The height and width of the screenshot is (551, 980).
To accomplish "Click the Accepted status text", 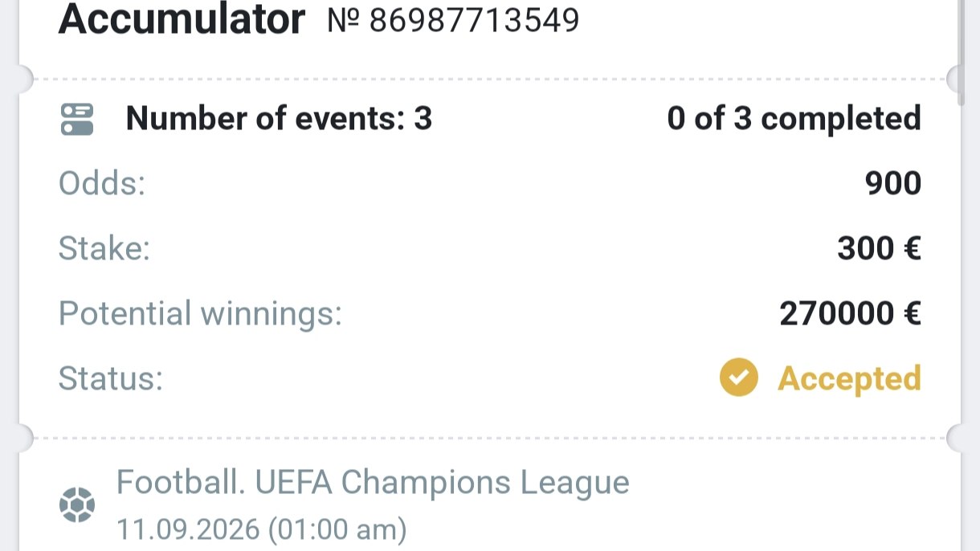I will [849, 378].
